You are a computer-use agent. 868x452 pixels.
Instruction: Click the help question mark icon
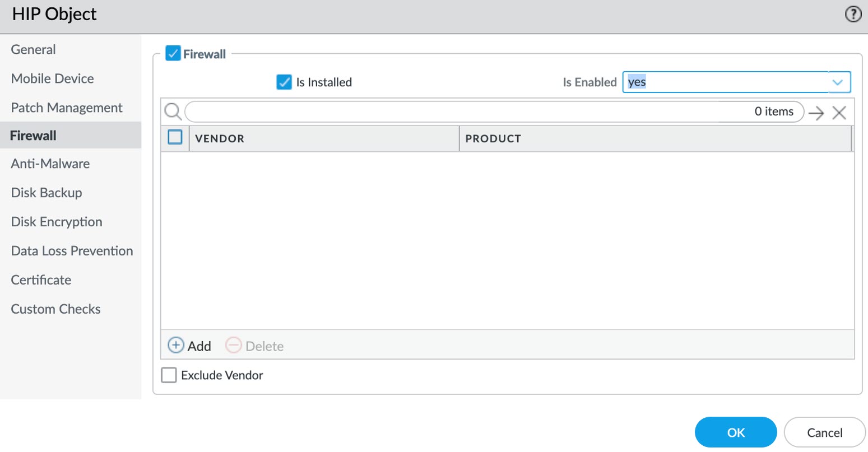click(x=853, y=15)
